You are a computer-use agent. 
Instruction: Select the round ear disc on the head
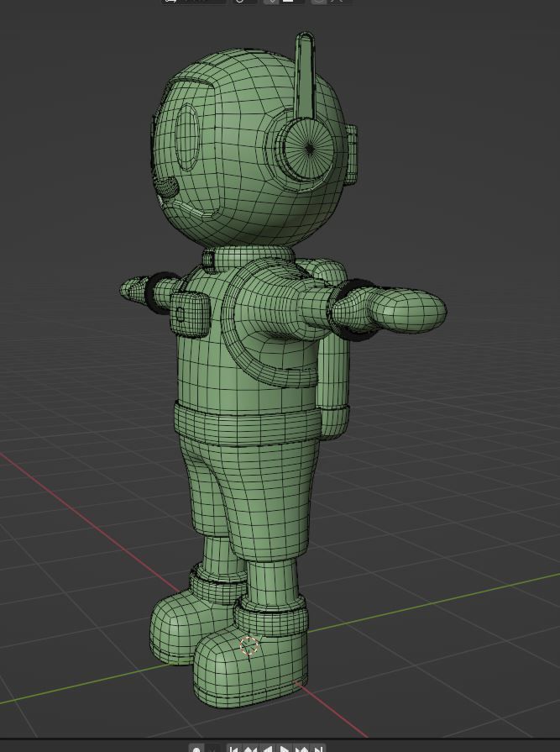[x=309, y=149]
